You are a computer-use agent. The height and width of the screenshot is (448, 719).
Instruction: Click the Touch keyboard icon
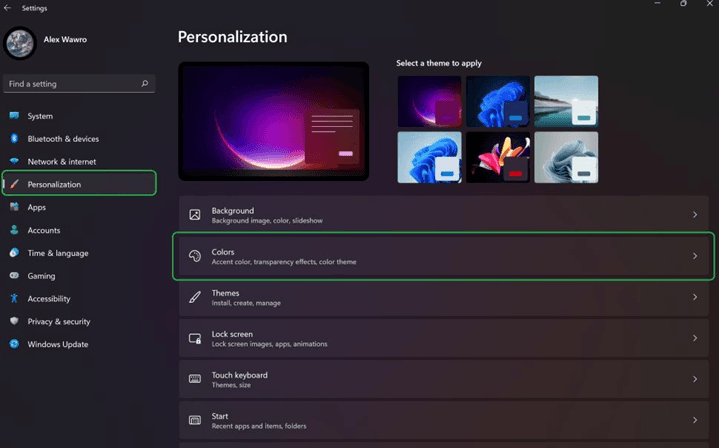[x=195, y=379]
